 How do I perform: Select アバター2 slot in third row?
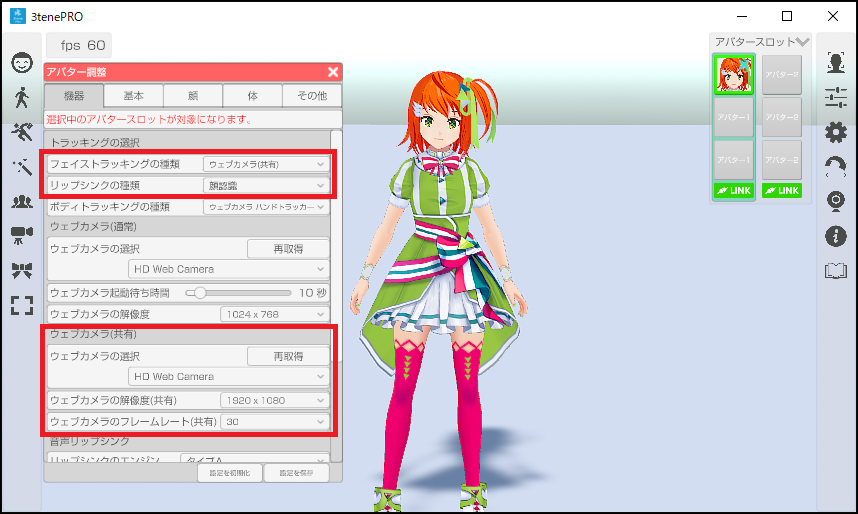click(782, 160)
